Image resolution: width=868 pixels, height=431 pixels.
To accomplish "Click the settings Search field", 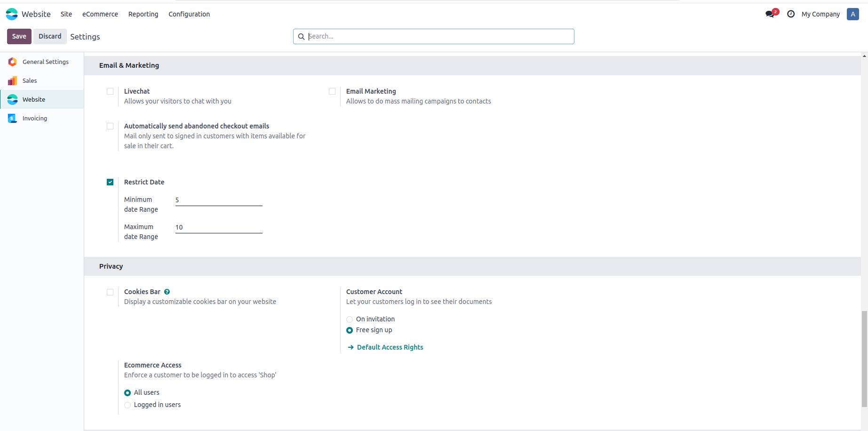I will [438, 36].
